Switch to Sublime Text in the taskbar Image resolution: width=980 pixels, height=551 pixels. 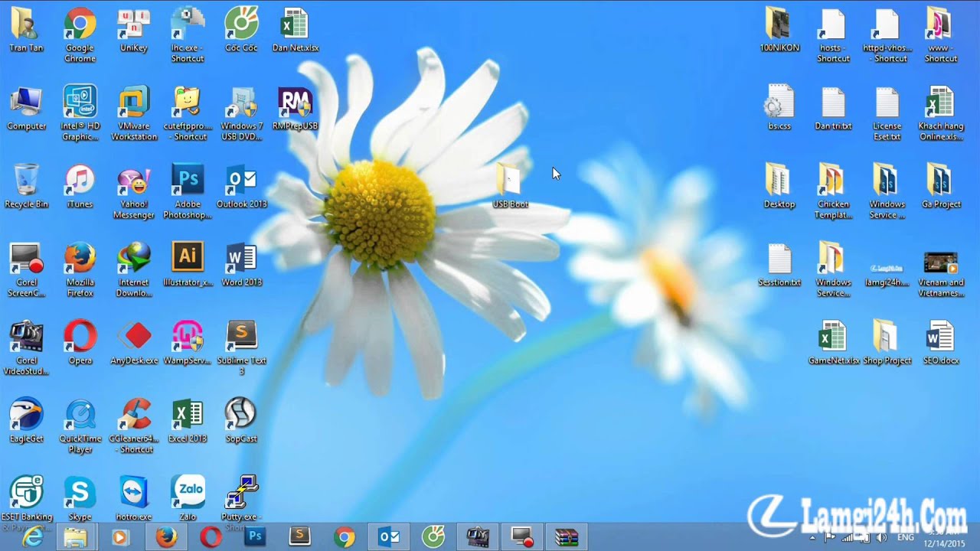[x=299, y=537]
